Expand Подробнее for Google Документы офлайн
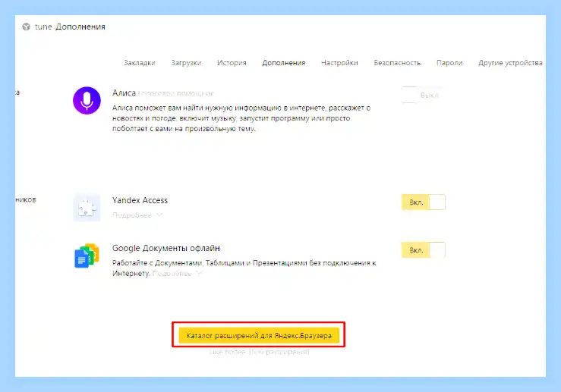Viewport: 561px width, 392px height. click(178, 274)
